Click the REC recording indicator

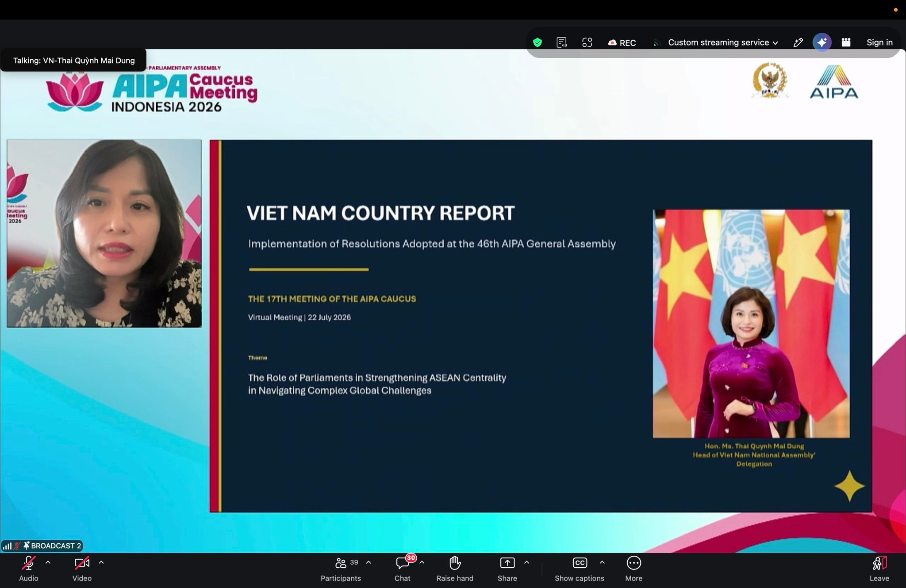tap(622, 42)
